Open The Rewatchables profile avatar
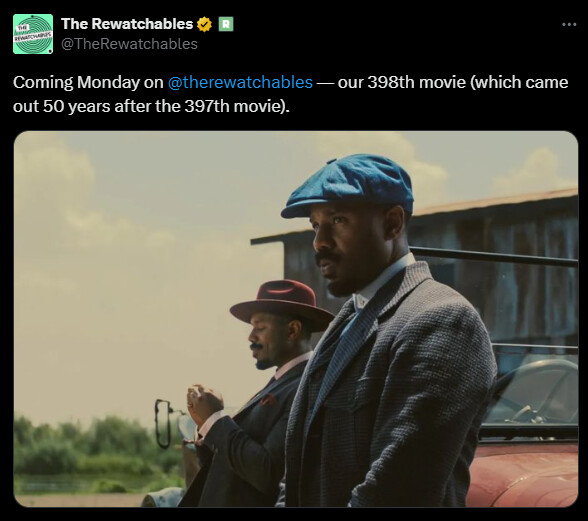The image size is (588, 521). tap(33, 34)
